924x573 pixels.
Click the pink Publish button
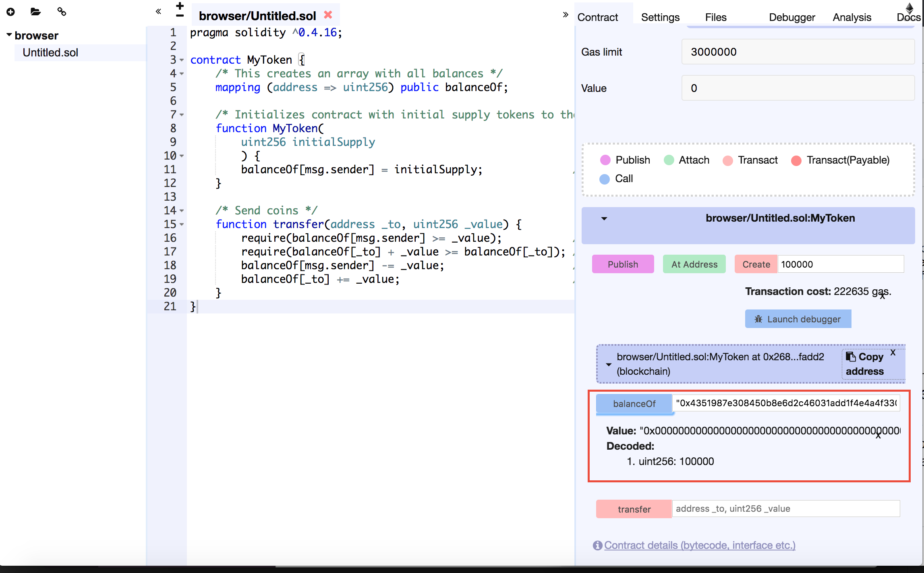tap(623, 264)
